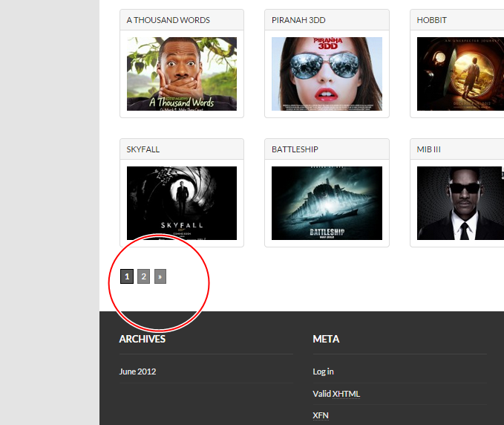
Task: Click the Log in link
Action: 323,372
